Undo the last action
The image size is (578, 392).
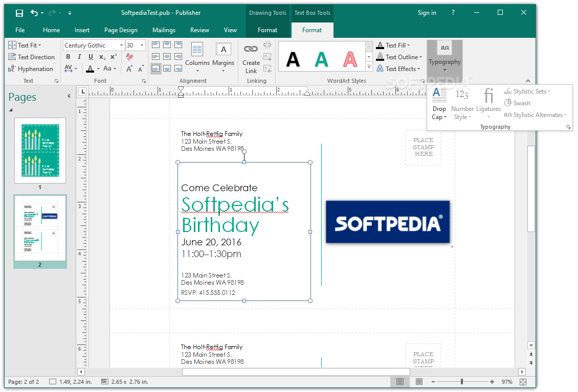coord(34,13)
